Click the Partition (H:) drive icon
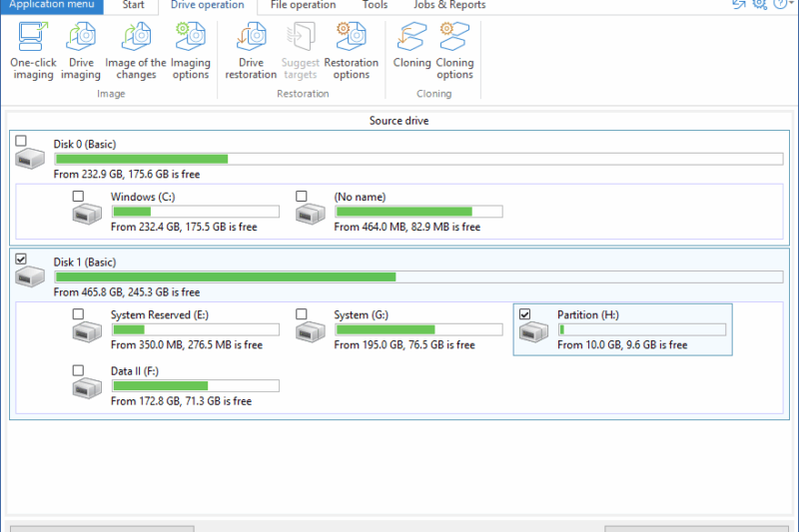Image resolution: width=799 pixels, height=532 pixels. click(x=533, y=332)
